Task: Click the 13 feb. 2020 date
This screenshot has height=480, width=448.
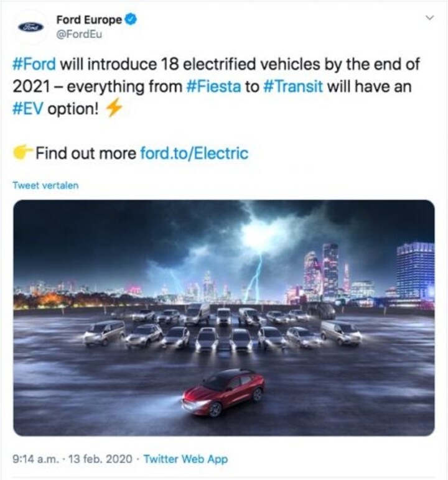Action: click(100, 459)
